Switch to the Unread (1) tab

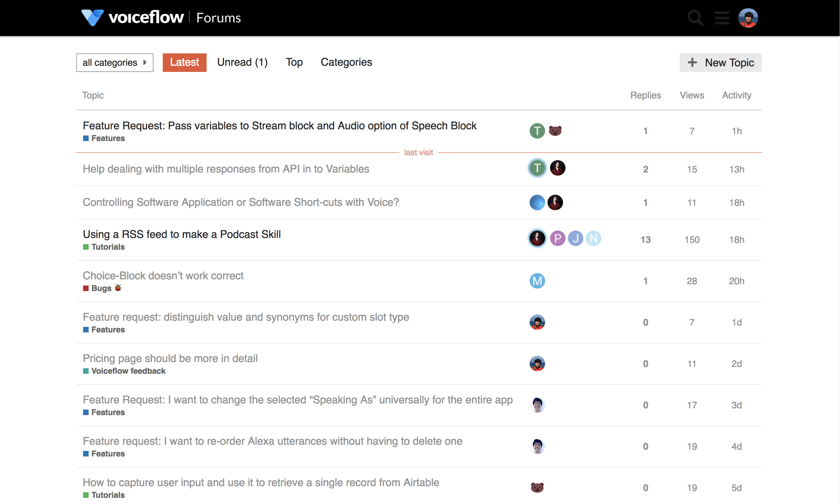pyautogui.click(x=242, y=62)
